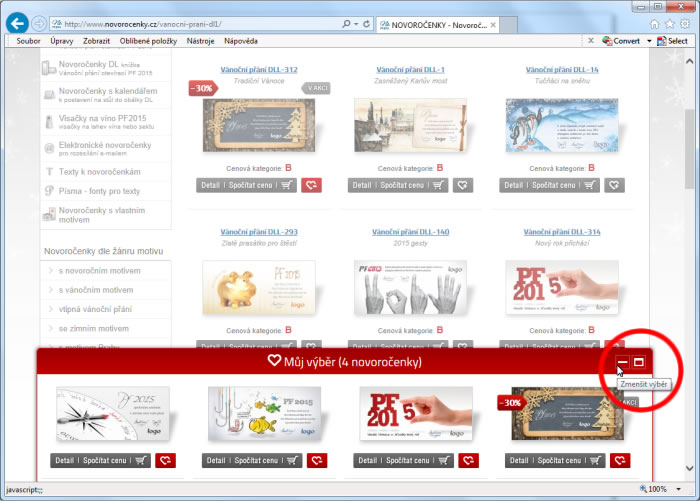This screenshot has height=501, width=700.
Task: Click cart icon under fish card in selection
Action: pos(292,460)
